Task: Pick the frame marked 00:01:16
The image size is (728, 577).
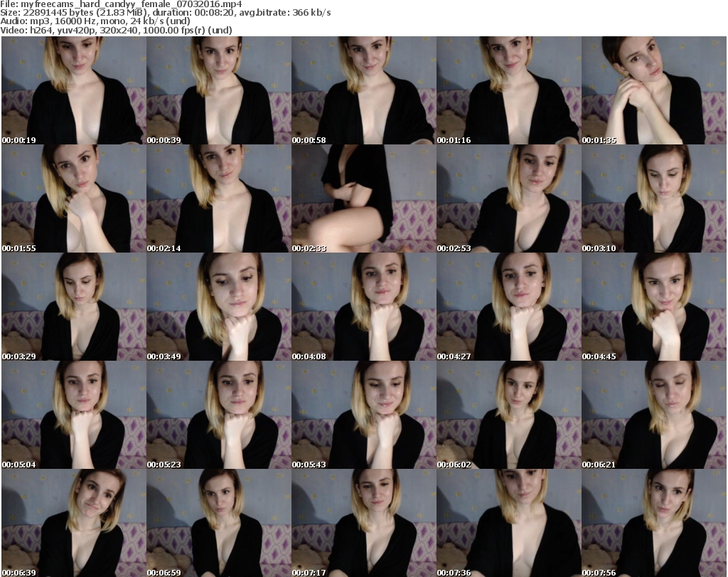Action: click(x=509, y=90)
